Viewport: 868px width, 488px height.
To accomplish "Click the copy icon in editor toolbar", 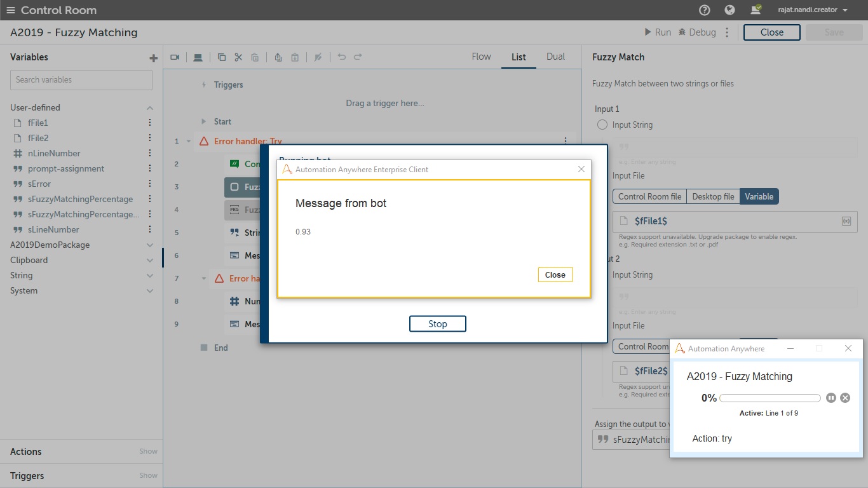I will [x=222, y=57].
